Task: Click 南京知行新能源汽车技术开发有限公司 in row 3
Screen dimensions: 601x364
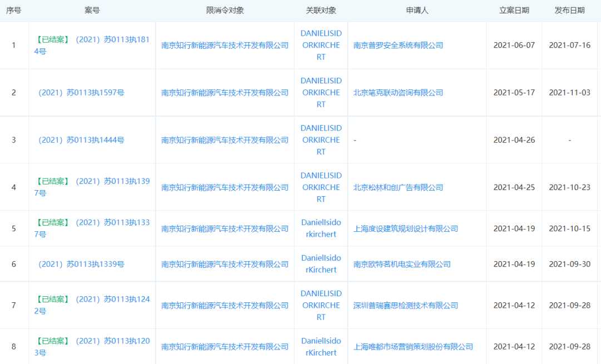Action: [225, 140]
